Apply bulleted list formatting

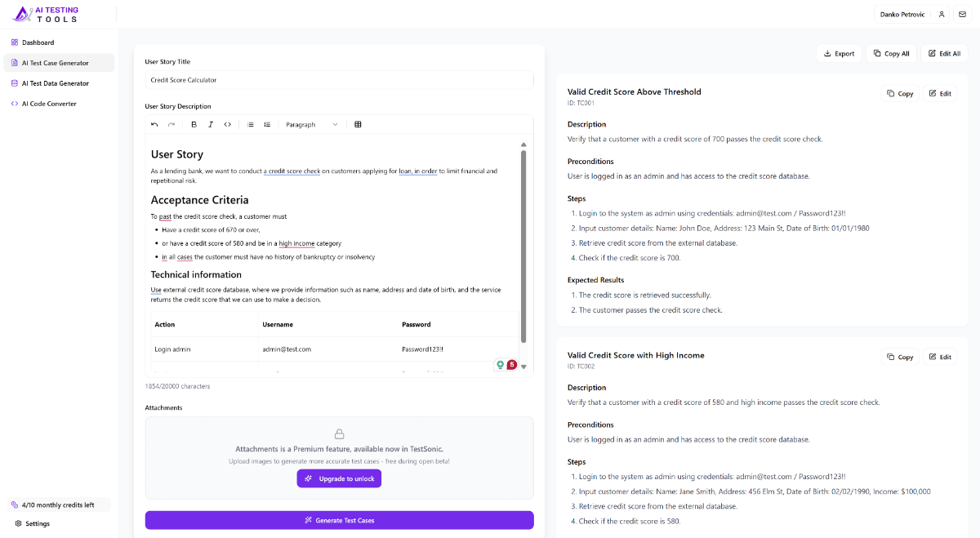click(x=251, y=125)
